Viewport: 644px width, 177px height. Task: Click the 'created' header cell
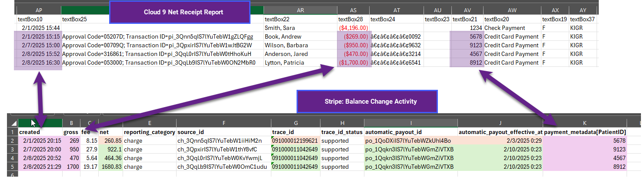point(40,132)
